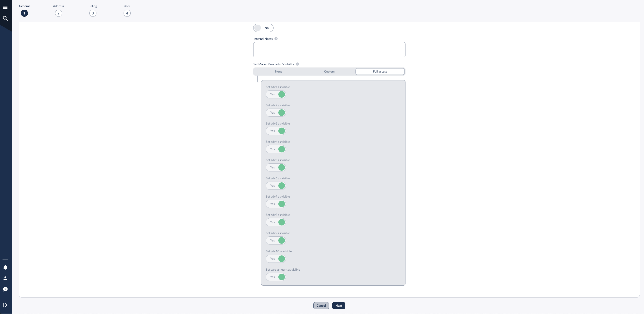Go to step 2 Address circle
The width and height of the screenshot is (644, 314).
[x=59, y=13]
